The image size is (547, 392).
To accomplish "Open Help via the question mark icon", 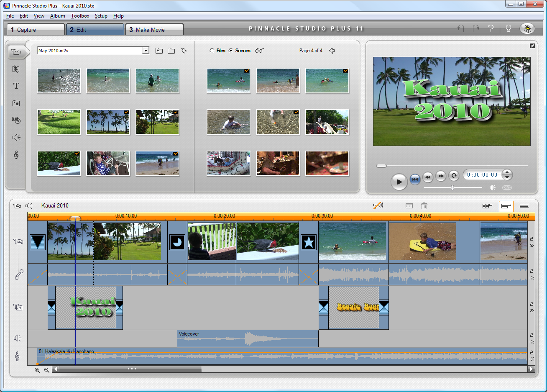I will (491, 28).
